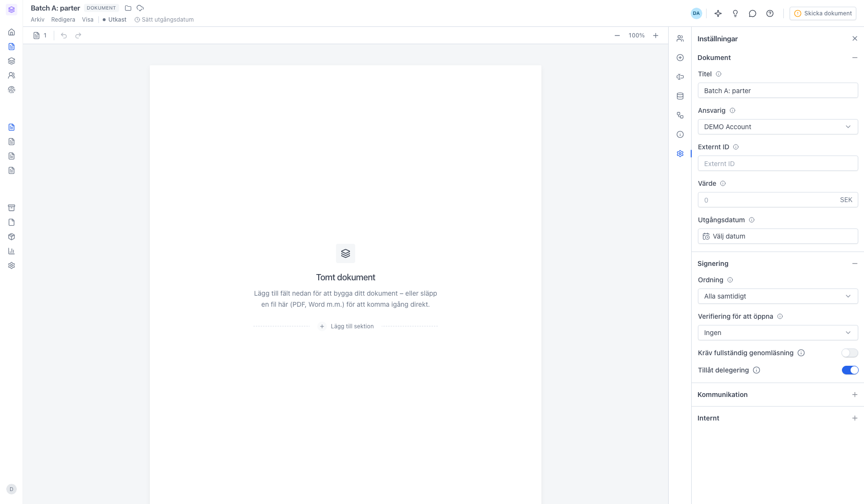Open the Ordning Alla samtidigt dropdown
This screenshot has height=504, width=864.
click(x=778, y=296)
